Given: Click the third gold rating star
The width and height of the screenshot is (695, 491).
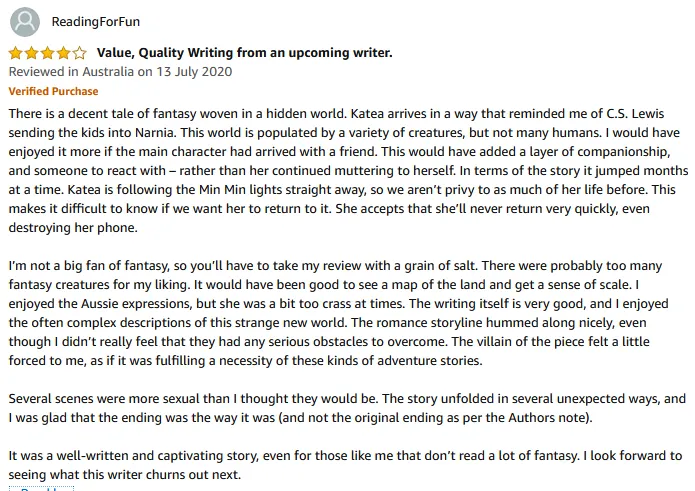Looking at the screenshot, I should point(47,53).
